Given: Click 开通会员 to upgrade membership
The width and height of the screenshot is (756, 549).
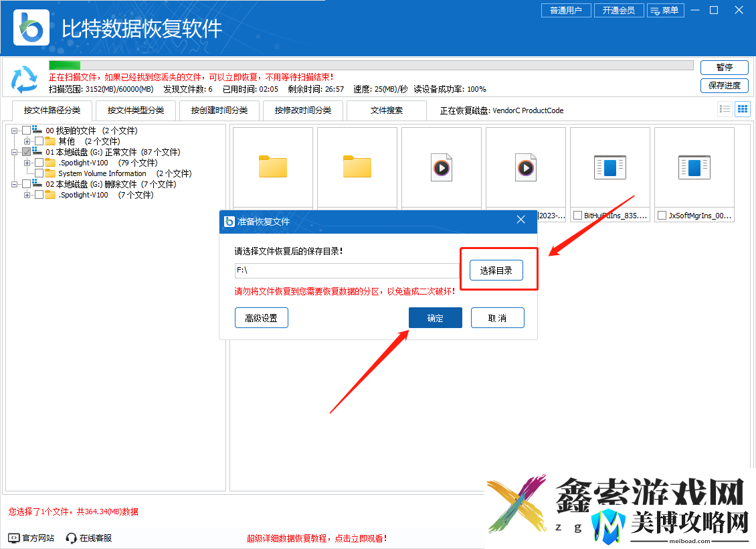Looking at the screenshot, I should (x=619, y=10).
